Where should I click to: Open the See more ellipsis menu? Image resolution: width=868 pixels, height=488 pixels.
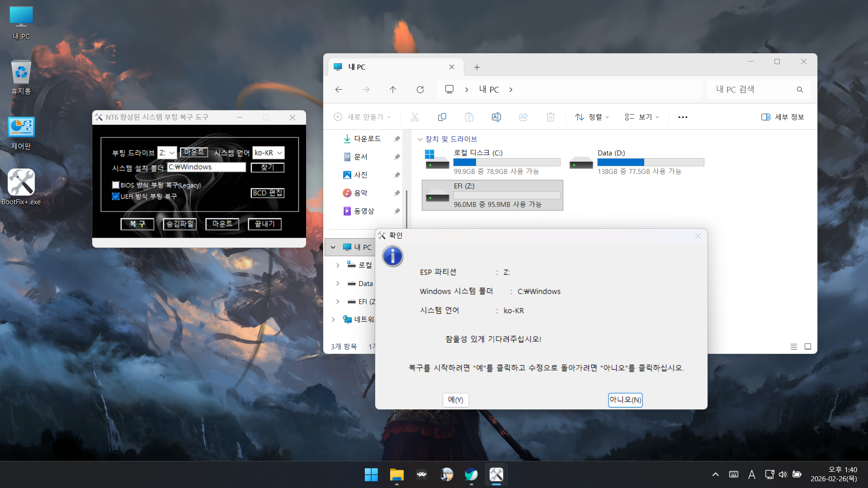pyautogui.click(x=683, y=117)
